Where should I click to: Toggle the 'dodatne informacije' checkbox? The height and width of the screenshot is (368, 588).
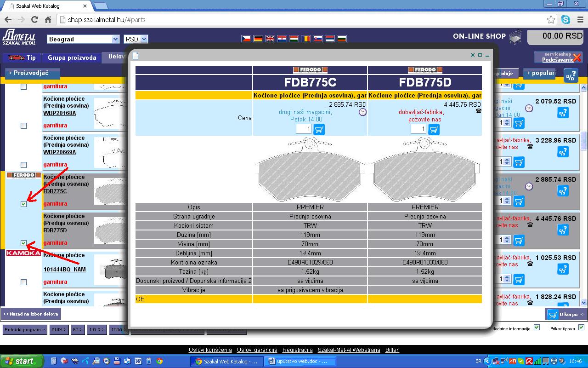tap(537, 328)
